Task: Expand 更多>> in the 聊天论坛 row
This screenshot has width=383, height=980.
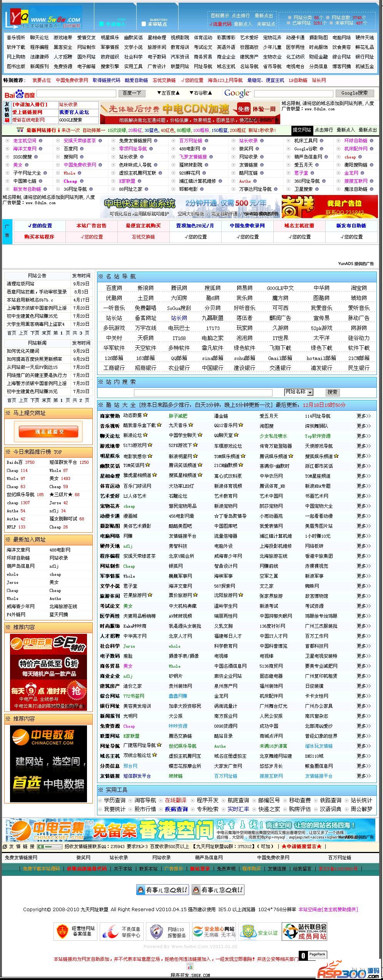Action: pos(363,436)
